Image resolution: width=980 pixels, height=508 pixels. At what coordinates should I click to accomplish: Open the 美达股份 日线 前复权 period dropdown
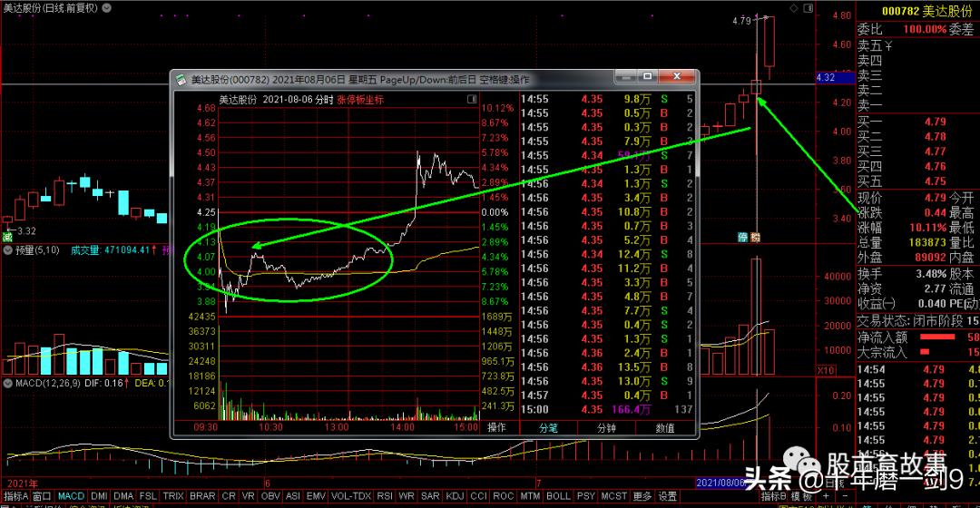click(109, 6)
